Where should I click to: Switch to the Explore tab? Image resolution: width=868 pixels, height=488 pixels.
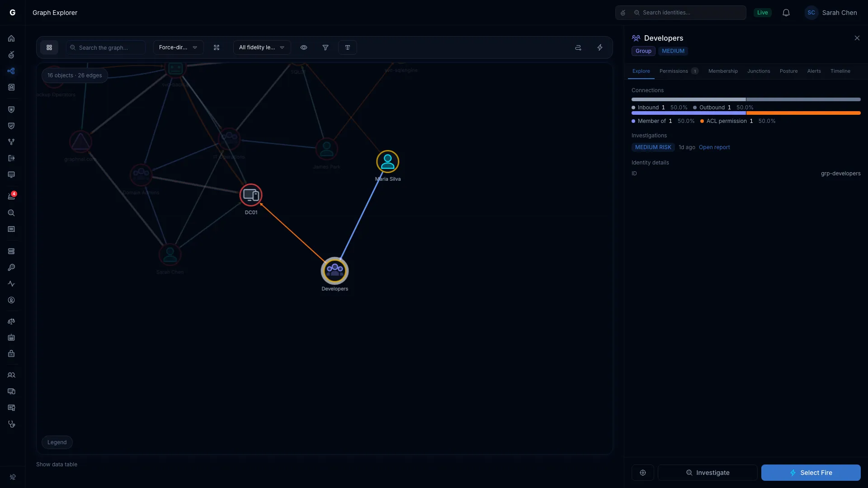(641, 71)
